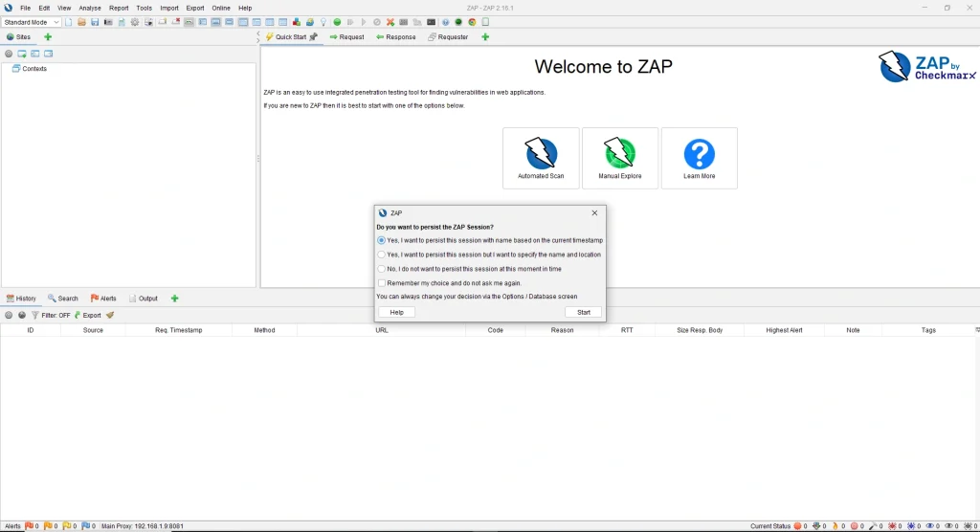Add a new tab next to Output
Viewport: 980px width, 532px height.
click(x=174, y=299)
